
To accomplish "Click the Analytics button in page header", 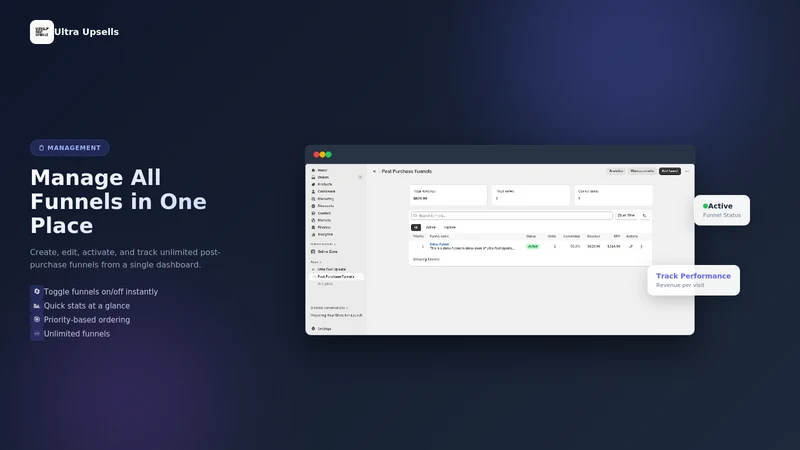I will (616, 171).
